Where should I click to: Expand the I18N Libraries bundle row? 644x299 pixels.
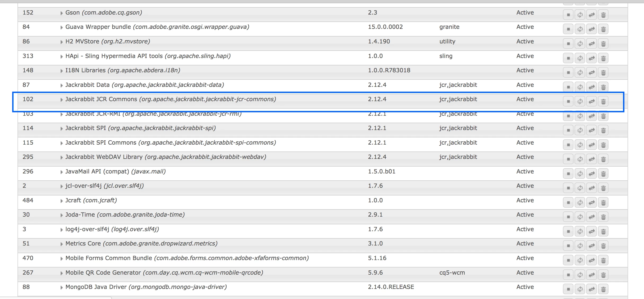(61, 71)
